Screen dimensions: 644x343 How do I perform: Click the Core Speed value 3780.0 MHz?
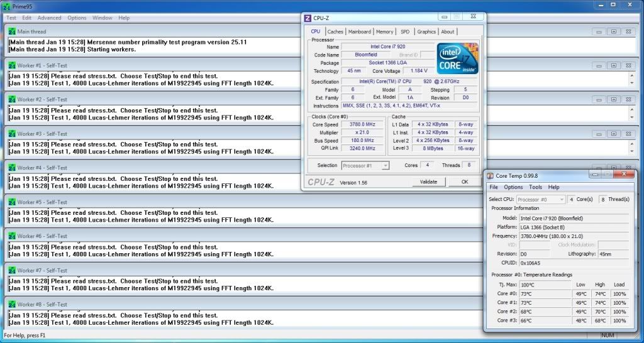coord(363,124)
